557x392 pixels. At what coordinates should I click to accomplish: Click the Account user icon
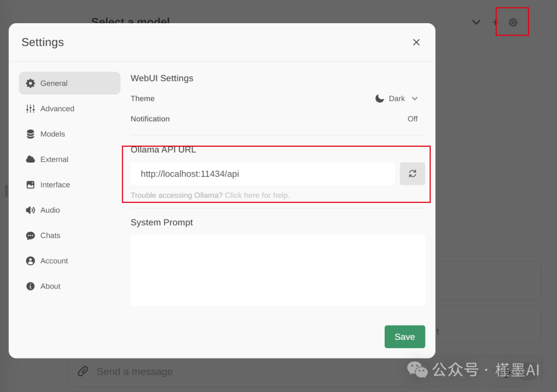point(30,261)
